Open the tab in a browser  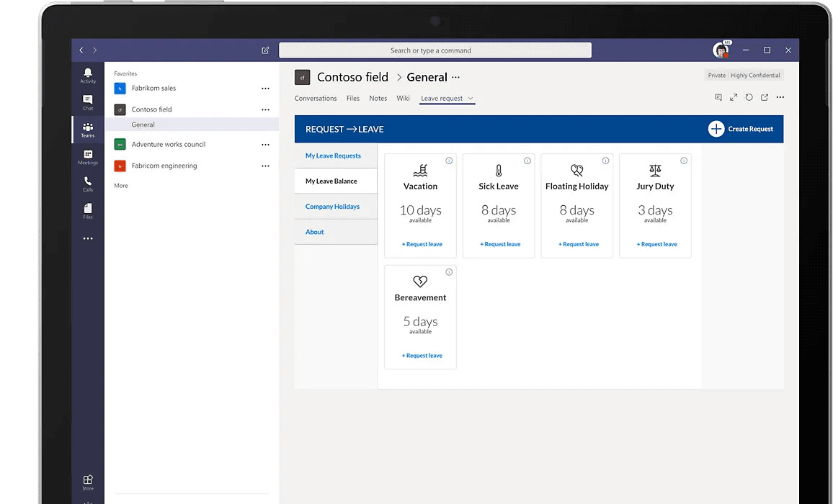tap(764, 97)
